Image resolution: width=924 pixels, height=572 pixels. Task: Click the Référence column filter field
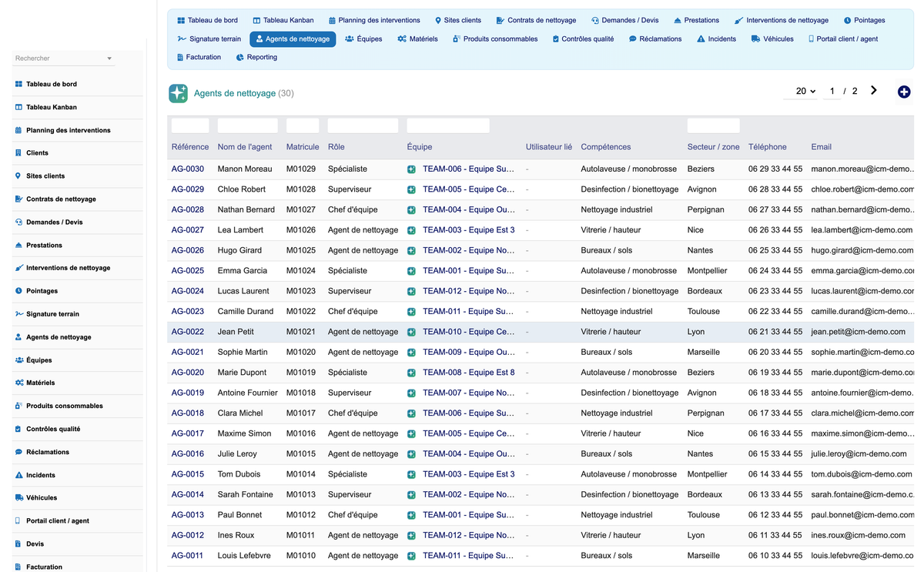pyautogui.click(x=190, y=125)
